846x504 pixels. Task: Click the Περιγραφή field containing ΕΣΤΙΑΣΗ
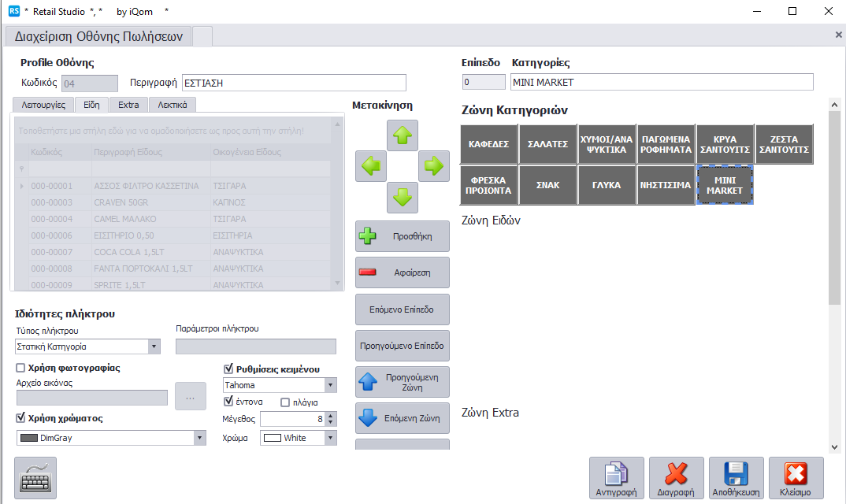coord(293,83)
